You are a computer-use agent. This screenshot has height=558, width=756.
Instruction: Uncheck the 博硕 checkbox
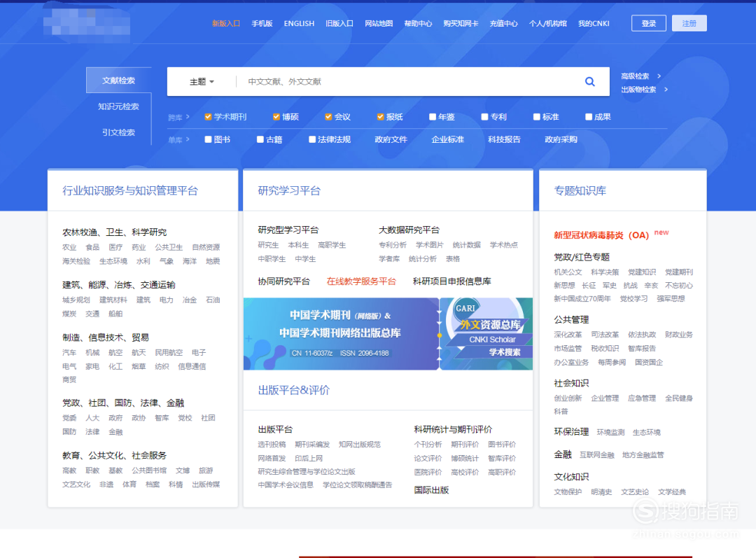tap(276, 117)
